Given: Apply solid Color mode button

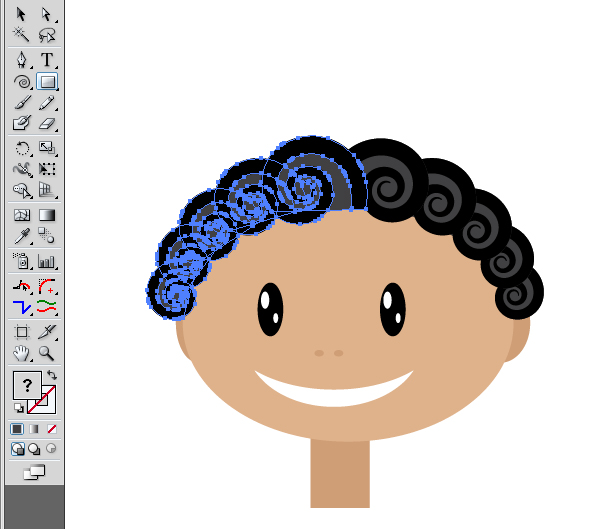Looking at the screenshot, I should (x=17, y=429).
